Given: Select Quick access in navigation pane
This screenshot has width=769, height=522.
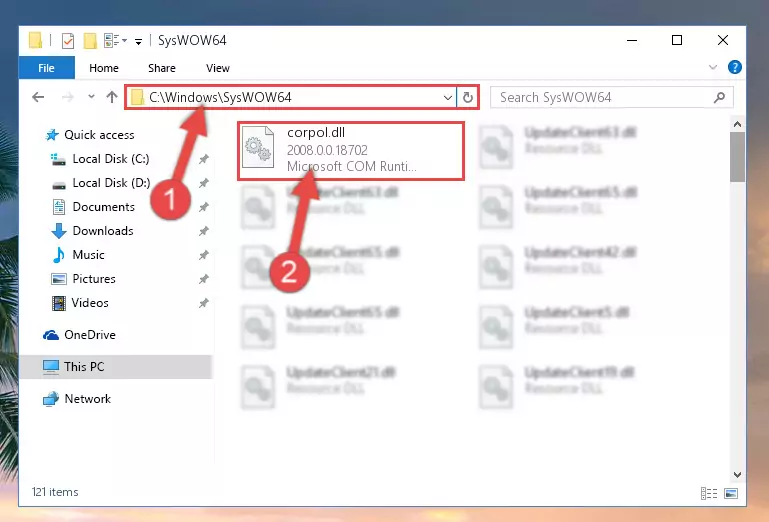Looking at the screenshot, I should [99, 135].
